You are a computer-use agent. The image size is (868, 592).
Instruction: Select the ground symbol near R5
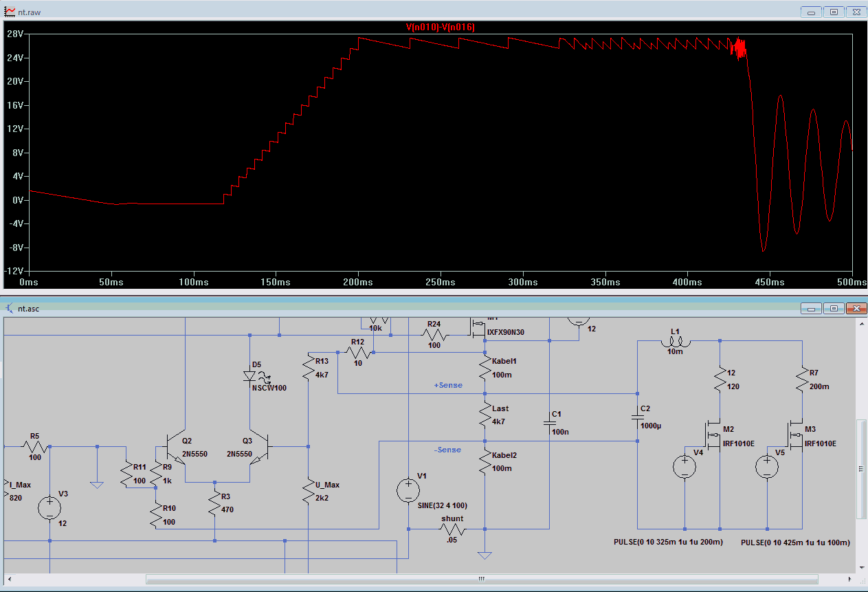tap(97, 484)
